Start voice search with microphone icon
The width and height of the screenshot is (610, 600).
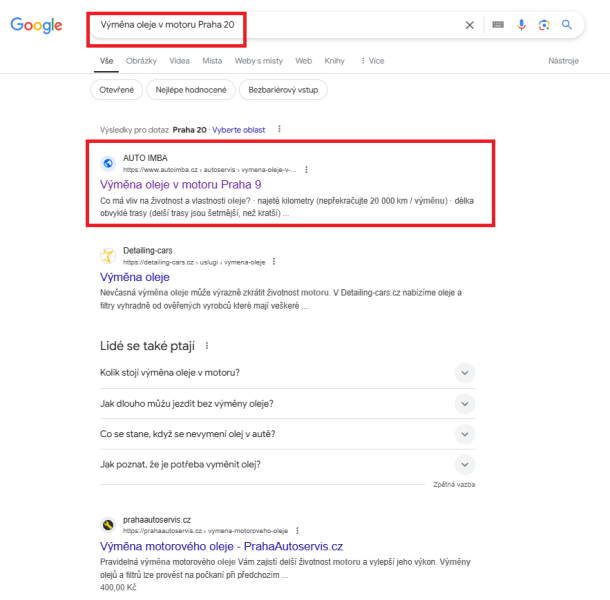[x=521, y=25]
